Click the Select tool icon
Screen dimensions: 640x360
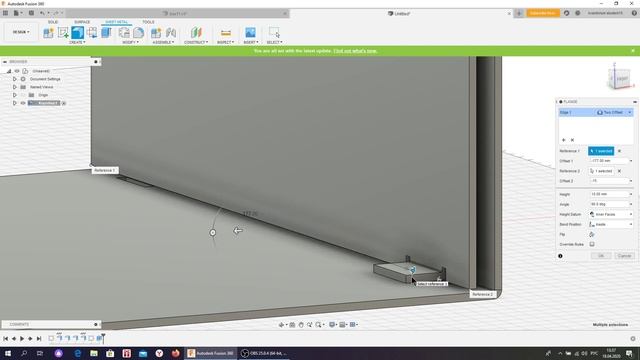click(274, 33)
